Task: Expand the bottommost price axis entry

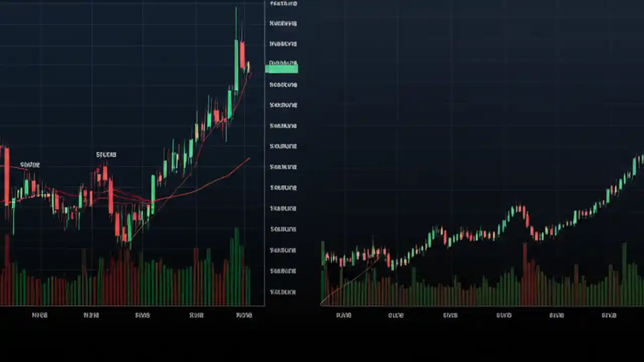Action: click(283, 292)
